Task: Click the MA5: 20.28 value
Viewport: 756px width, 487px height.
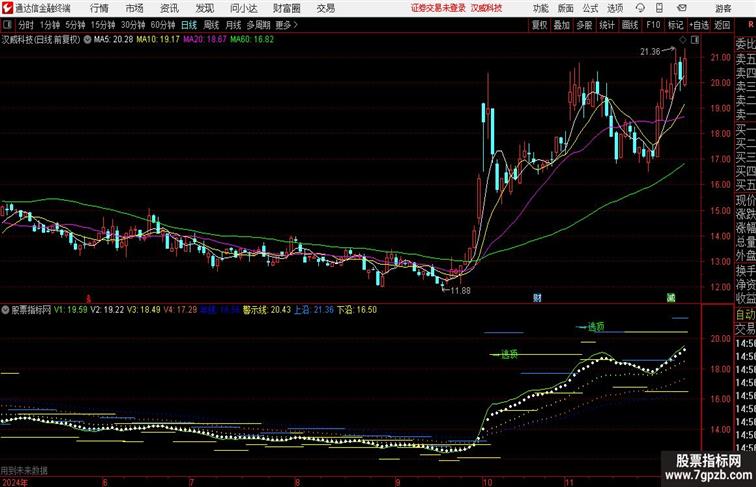Action: tap(113, 40)
